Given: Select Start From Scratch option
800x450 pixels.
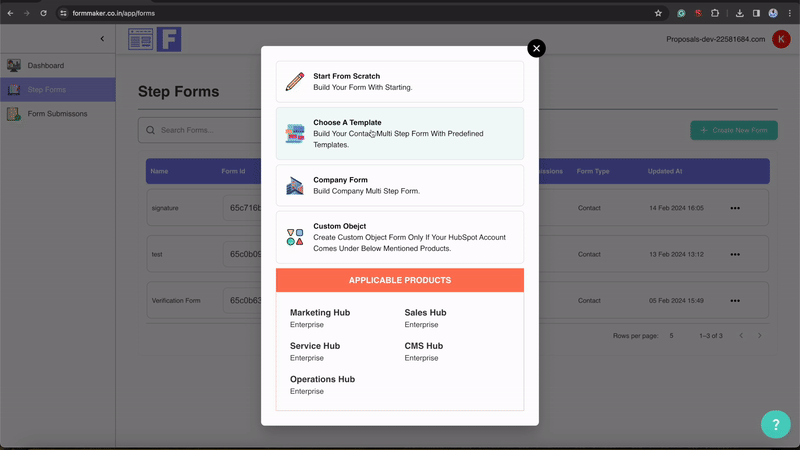Looking at the screenshot, I should 399,82.
